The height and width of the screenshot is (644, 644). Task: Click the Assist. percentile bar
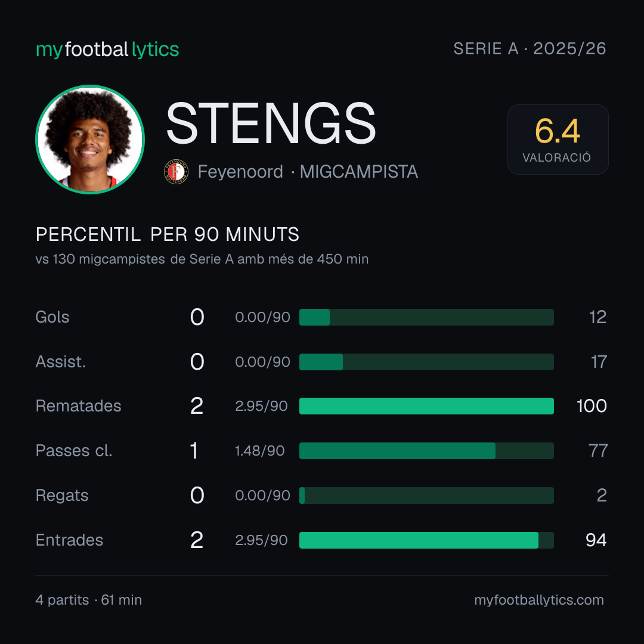pos(426,362)
